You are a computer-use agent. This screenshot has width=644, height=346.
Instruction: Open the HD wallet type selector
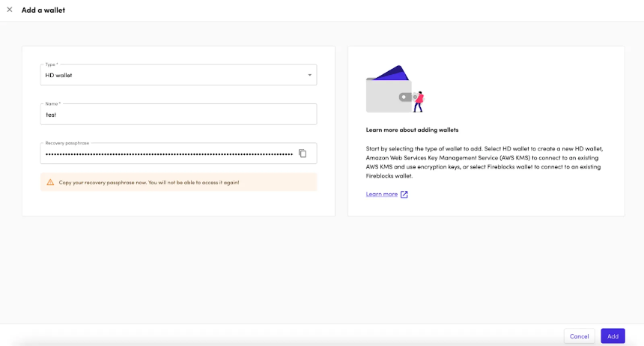click(178, 75)
